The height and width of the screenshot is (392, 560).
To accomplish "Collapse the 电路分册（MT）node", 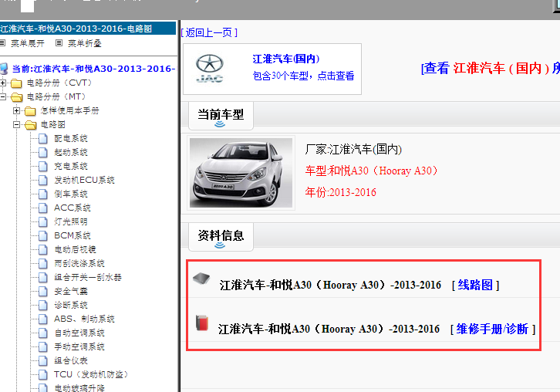I will (3, 96).
